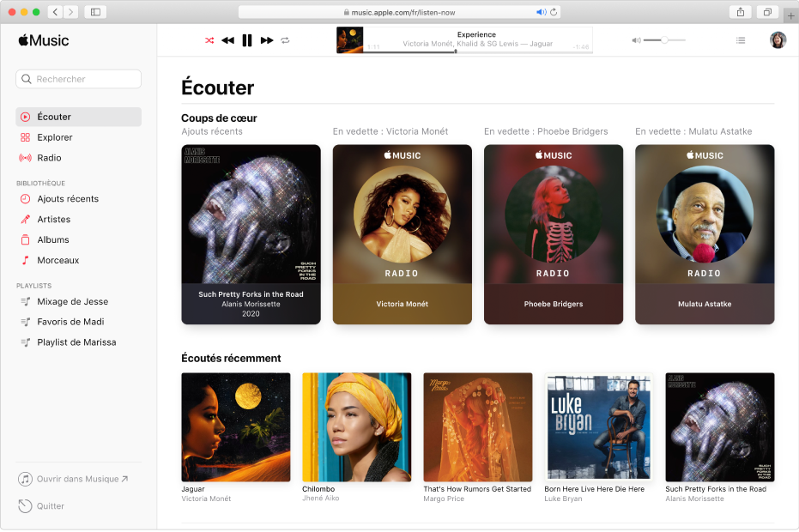Toggle shuffle playback
The image size is (799, 532).
(209, 39)
